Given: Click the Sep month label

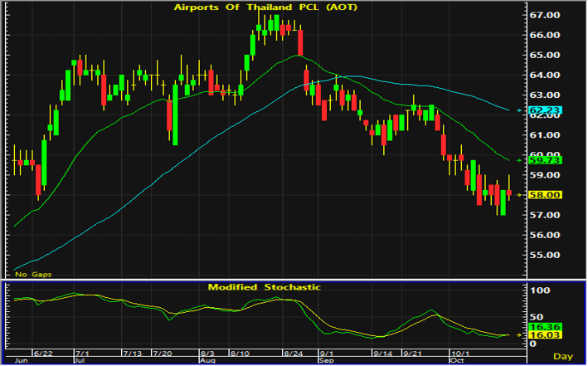Looking at the screenshot, I should (326, 361).
